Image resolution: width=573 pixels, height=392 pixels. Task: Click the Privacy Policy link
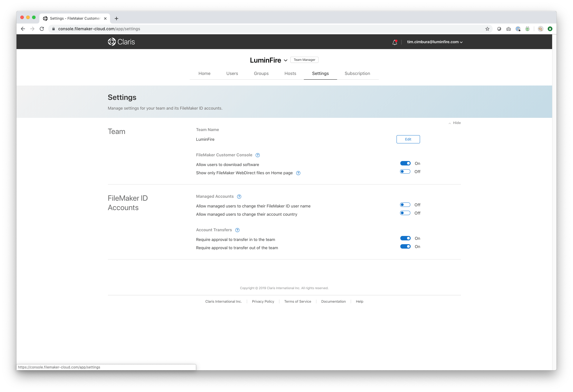coord(263,301)
